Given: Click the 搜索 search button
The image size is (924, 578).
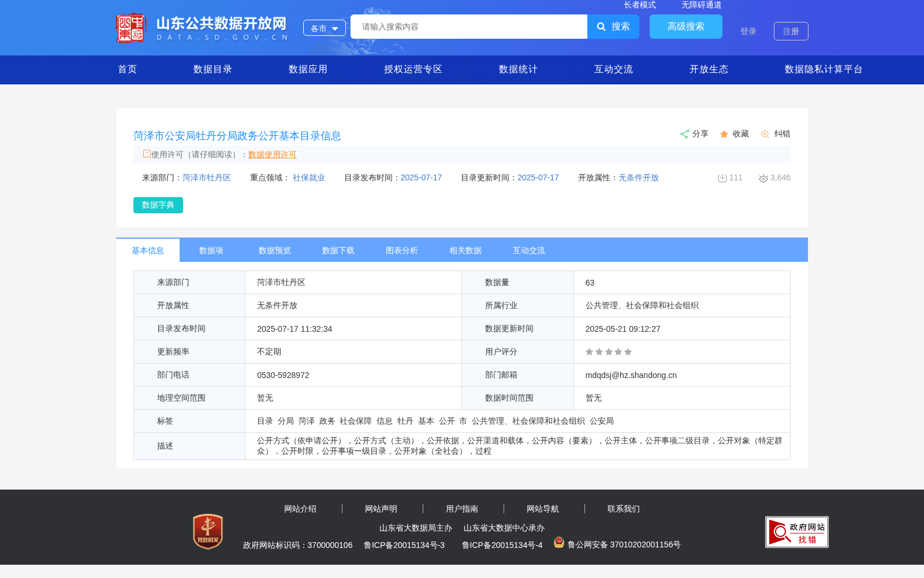Looking at the screenshot, I should (x=613, y=27).
